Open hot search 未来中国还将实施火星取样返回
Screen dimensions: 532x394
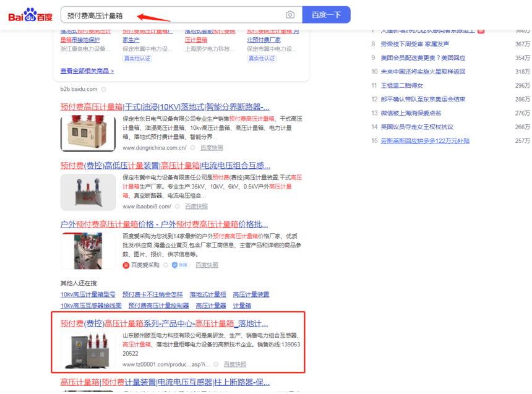click(x=423, y=72)
